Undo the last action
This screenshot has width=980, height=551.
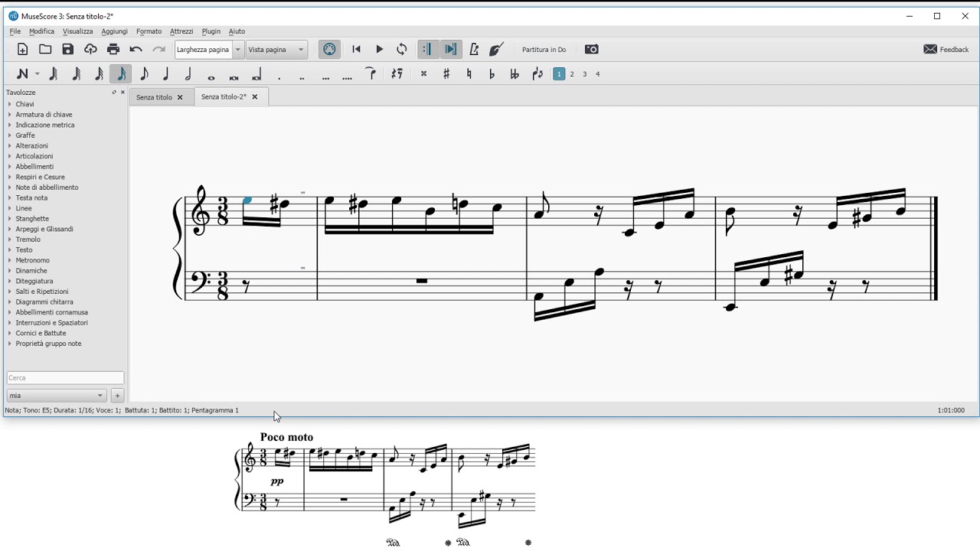(x=136, y=49)
